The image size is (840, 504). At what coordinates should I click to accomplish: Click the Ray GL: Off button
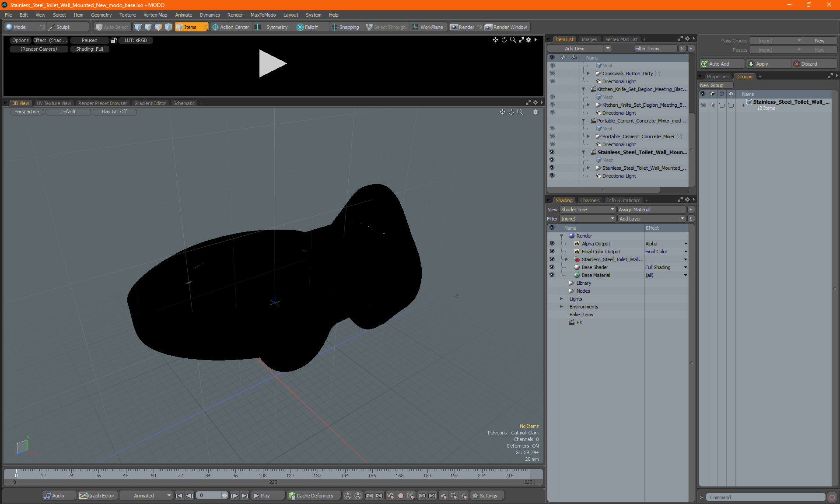(x=114, y=112)
